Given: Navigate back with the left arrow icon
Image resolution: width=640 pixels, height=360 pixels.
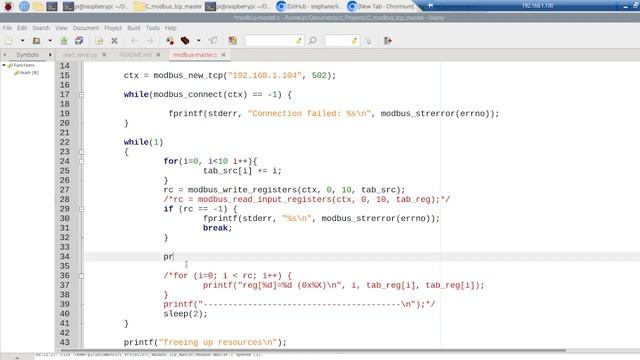Looking at the screenshot, I should [x=134, y=41].
